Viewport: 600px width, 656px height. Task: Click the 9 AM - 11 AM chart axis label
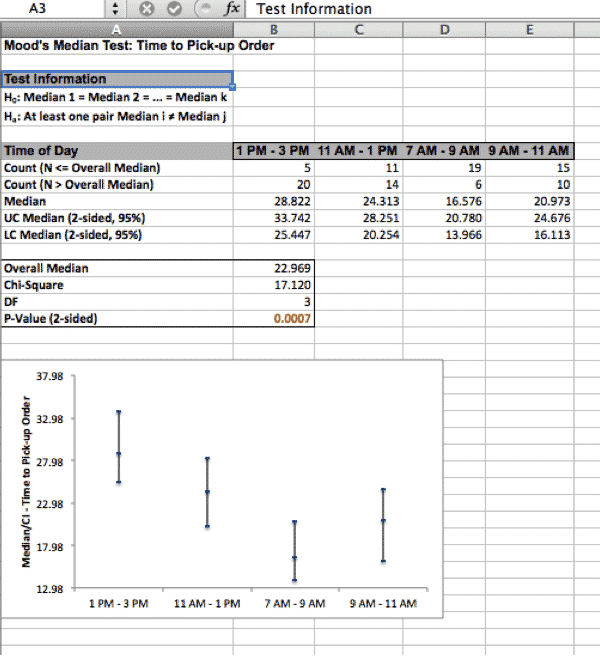[x=383, y=604]
